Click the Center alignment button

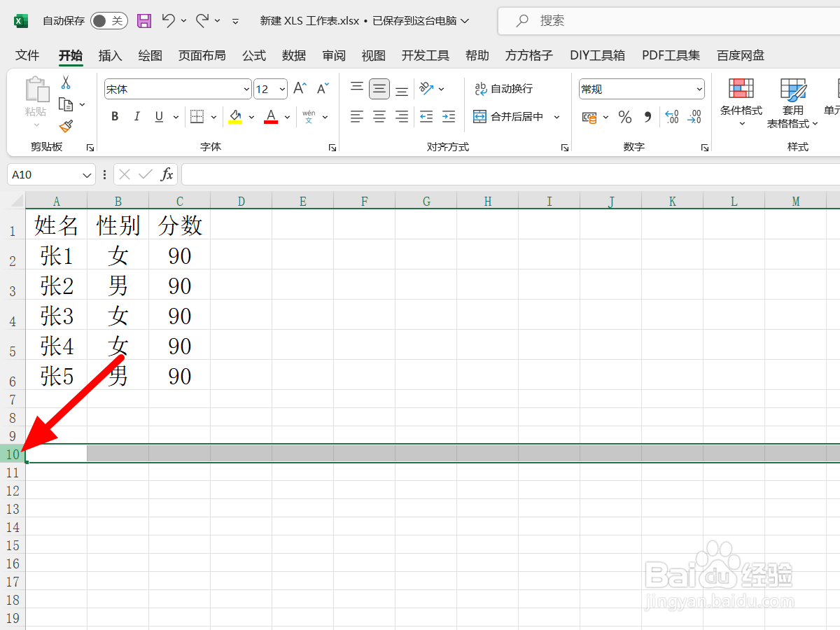pyautogui.click(x=379, y=117)
